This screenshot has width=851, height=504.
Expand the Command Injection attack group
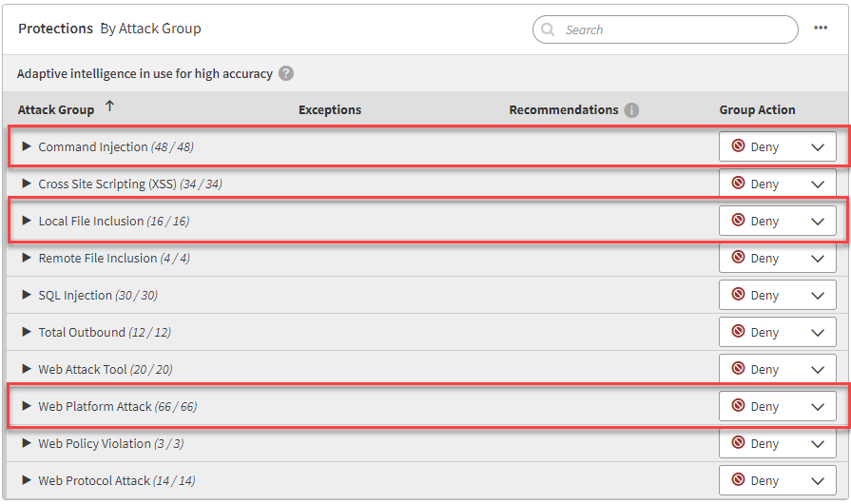(x=27, y=146)
